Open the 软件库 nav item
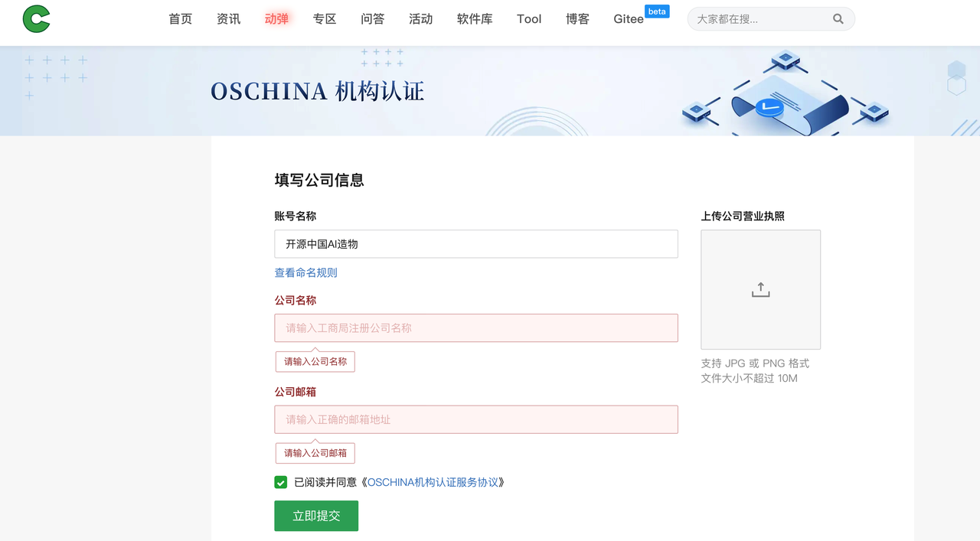Viewport: 980px width, 541px height. (475, 19)
